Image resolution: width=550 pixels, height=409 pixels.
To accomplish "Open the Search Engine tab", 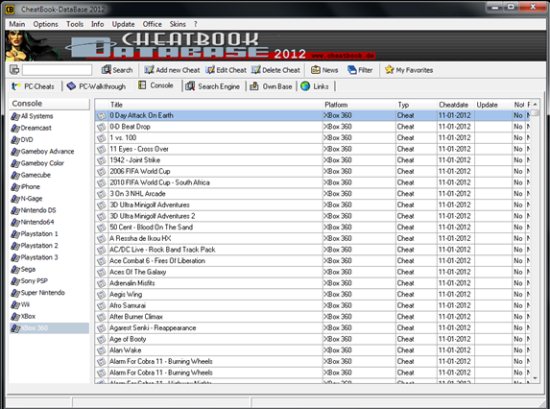I will pyautogui.click(x=213, y=86).
